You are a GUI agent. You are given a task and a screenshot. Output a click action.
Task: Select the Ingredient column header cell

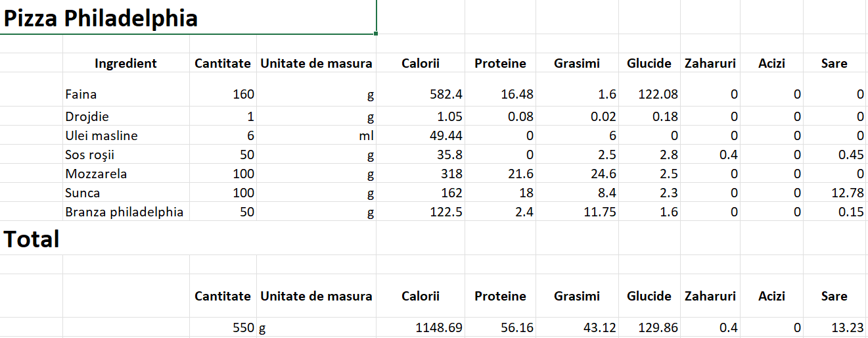[x=126, y=63]
